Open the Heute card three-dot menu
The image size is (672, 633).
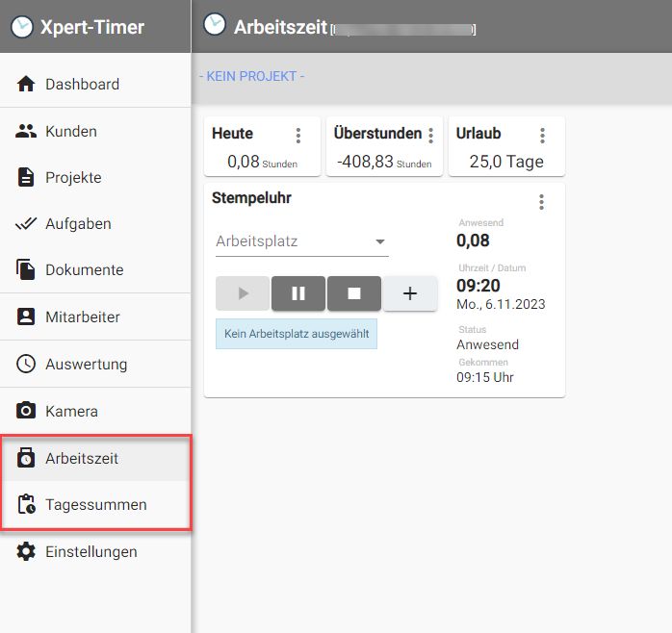click(x=298, y=136)
